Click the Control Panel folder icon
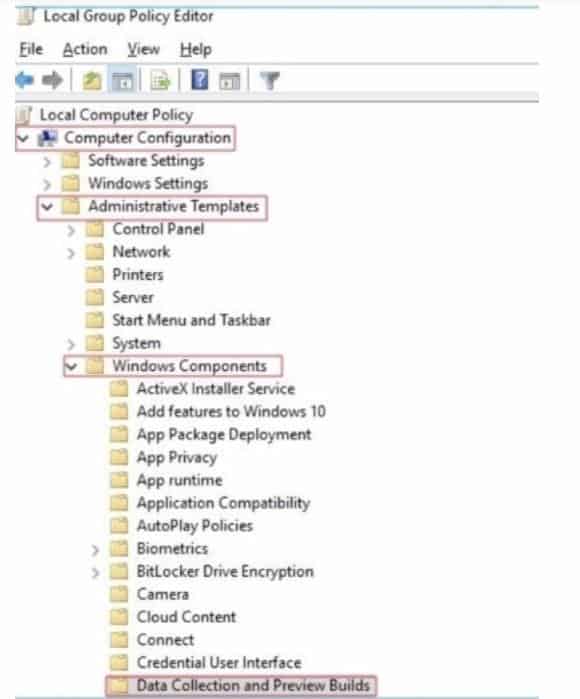The width and height of the screenshot is (580, 699). click(95, 229)
